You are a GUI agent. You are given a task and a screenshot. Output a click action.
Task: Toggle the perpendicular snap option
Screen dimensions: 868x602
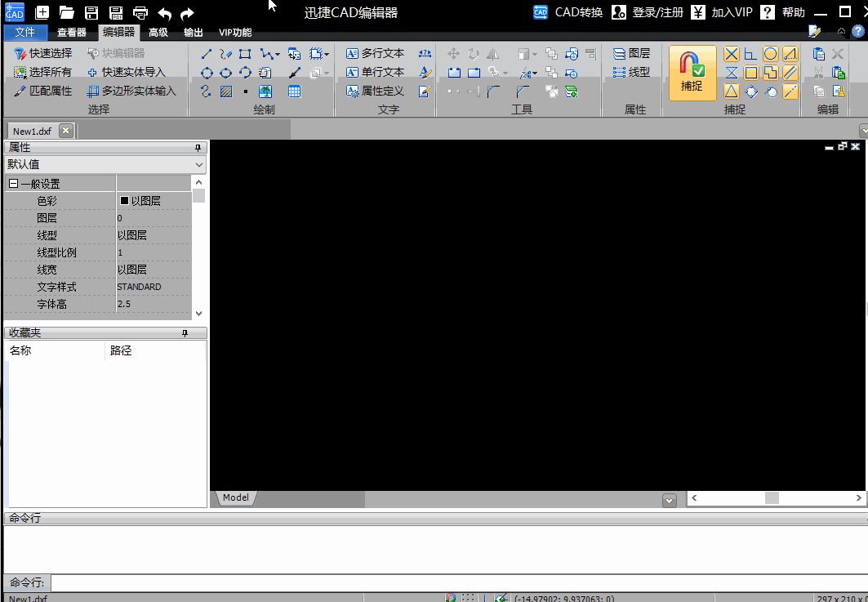750,54
